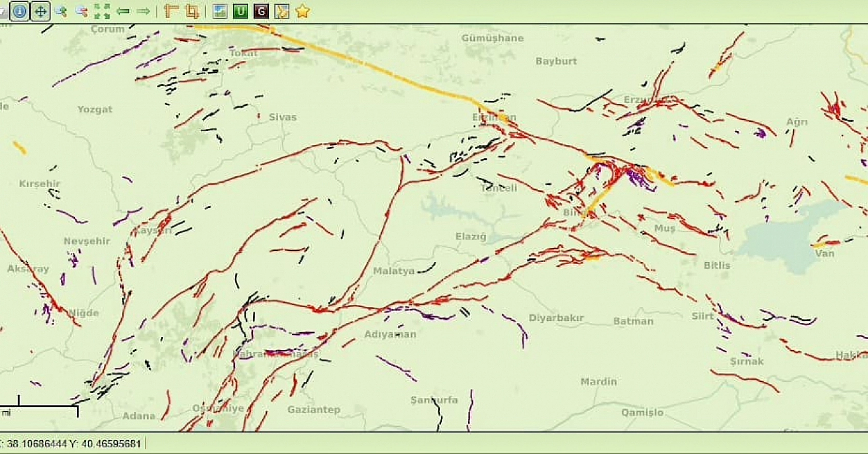This screenshot has width=868, height=454.
Task: Select the Identify info tool
Action: (20, 11)
